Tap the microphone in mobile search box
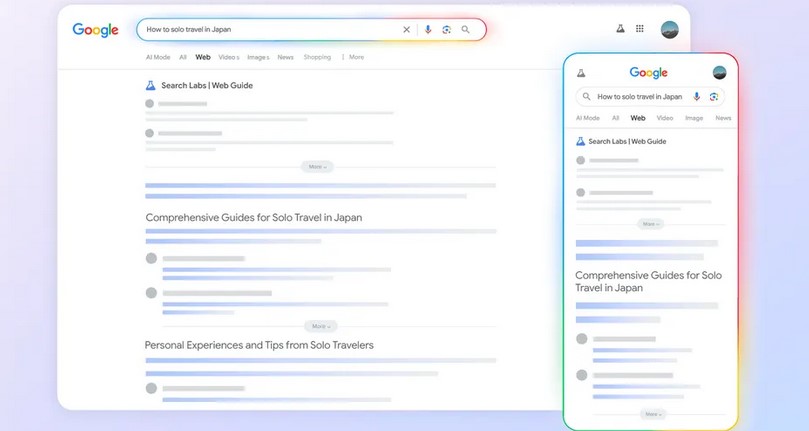809x431 pixels. pos(697,97)
